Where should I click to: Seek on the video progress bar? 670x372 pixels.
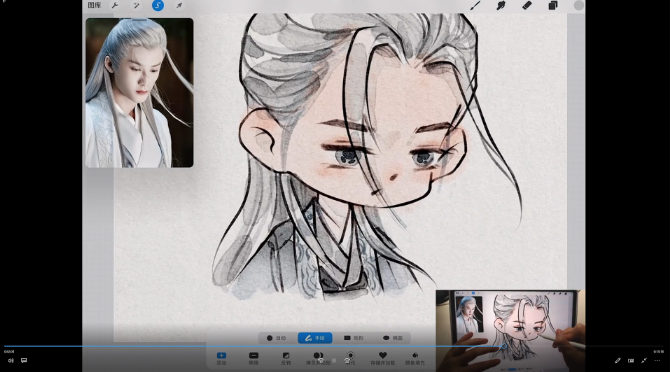[x=333, y=346]
